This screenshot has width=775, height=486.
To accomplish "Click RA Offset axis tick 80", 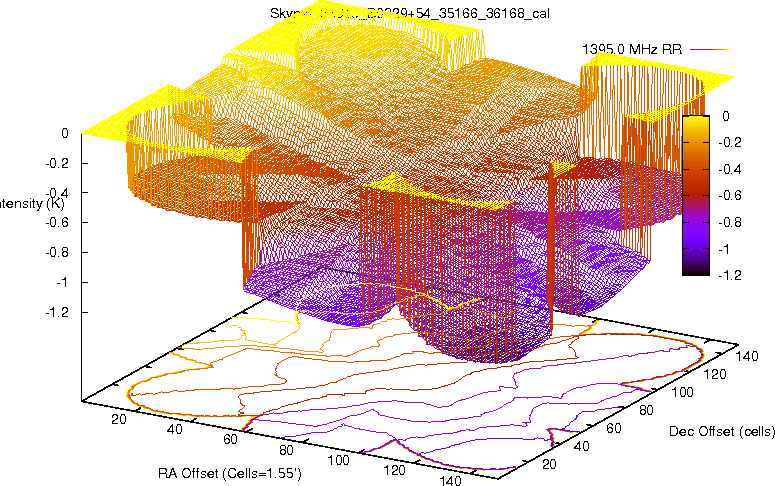I will pyautogui.click(x=286, y=450).
